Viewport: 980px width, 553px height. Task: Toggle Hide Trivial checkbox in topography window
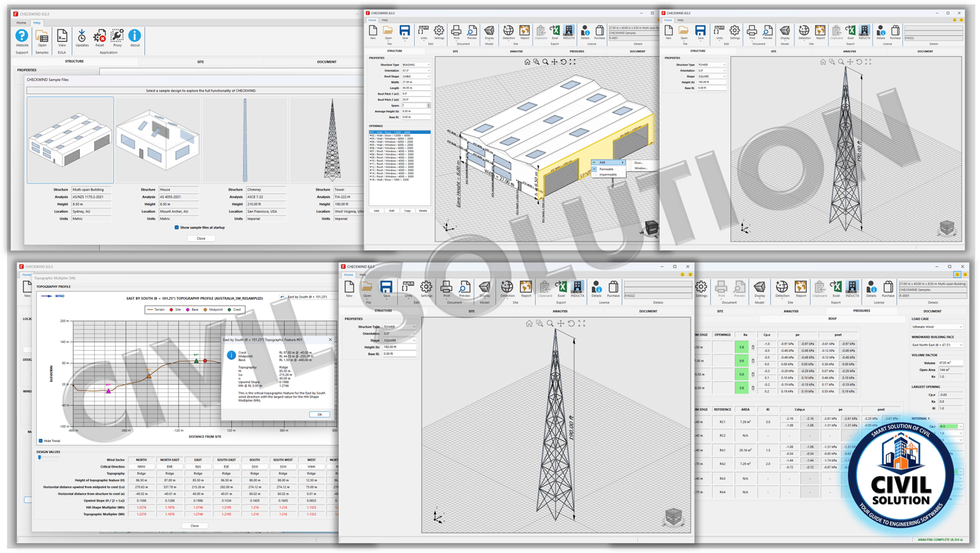pos(41,441)
